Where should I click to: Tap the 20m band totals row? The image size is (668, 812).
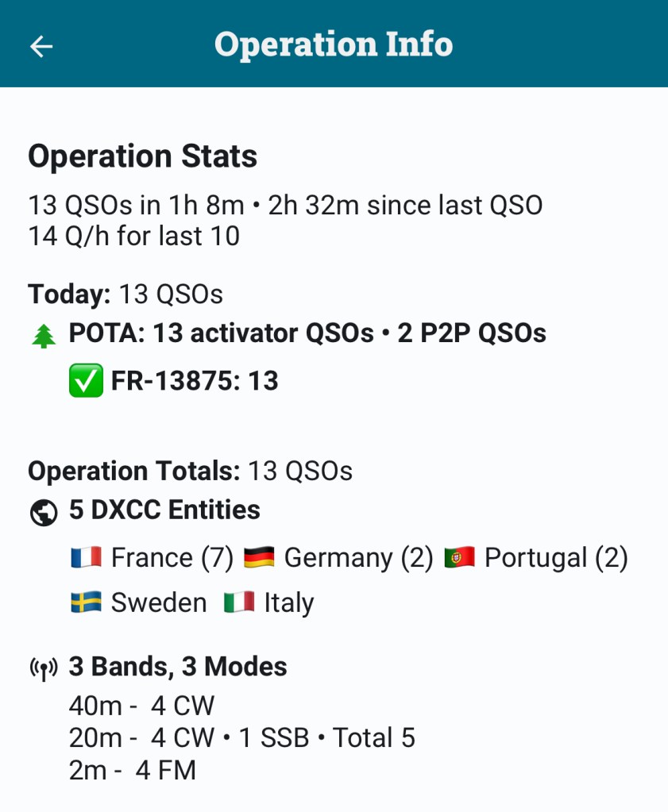[241, 738]
